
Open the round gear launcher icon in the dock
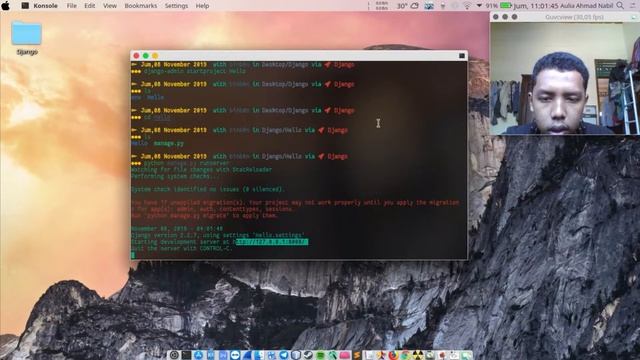click(174, 355)
